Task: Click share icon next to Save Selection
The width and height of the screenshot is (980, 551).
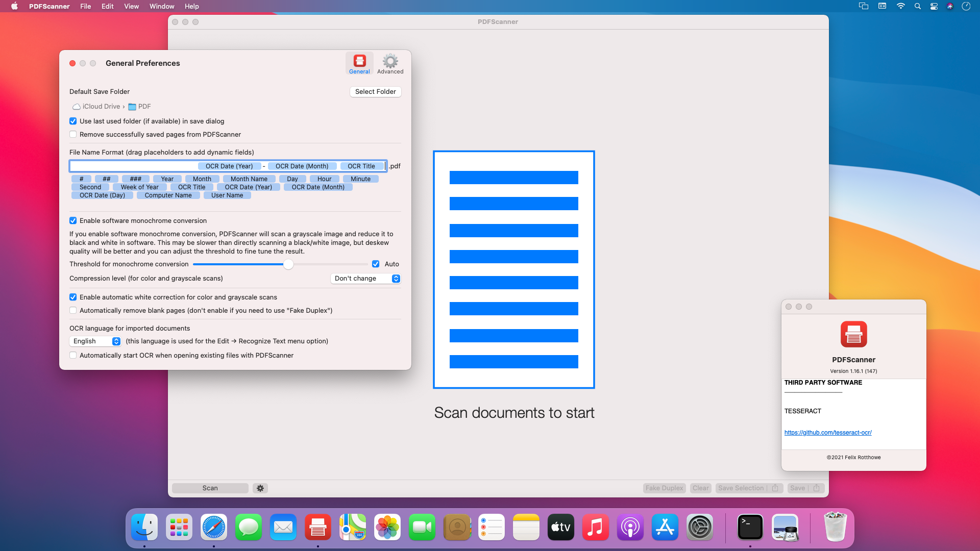Action: pyautogui.click(x=775, y=488)
